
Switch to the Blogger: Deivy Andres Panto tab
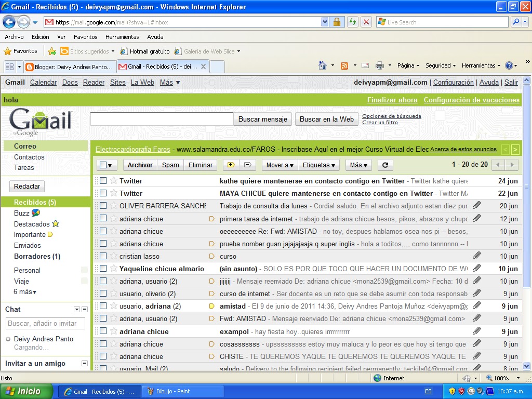click(70, 67)
